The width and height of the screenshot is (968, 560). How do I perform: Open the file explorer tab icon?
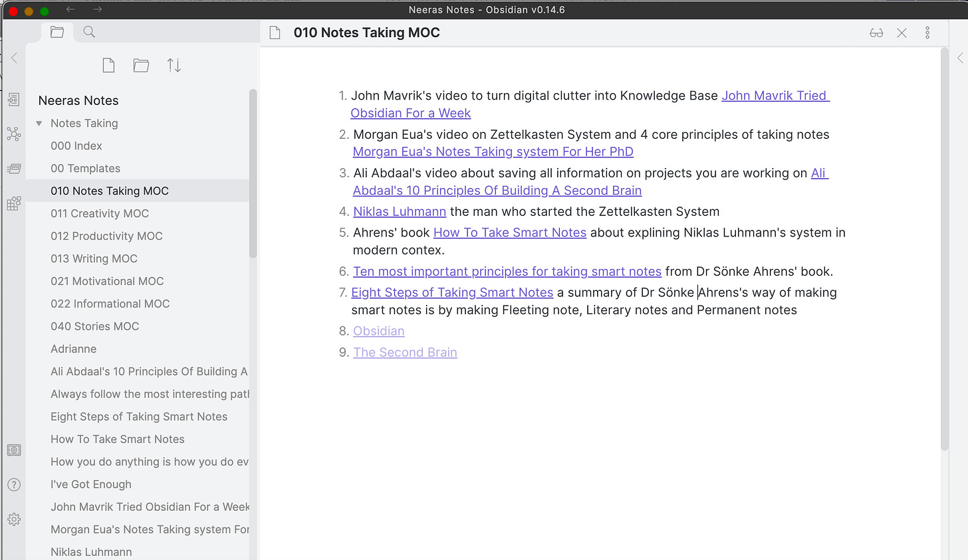click(x=57, y=32)
